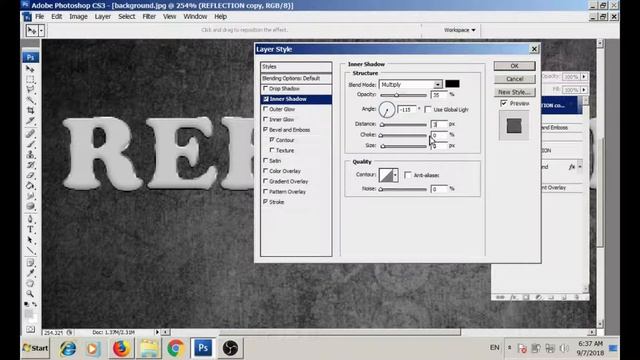Select Blending Options: Default entry
Image resolution: width=640 pixels, height=360 pixels.
[x=296, y=78]
